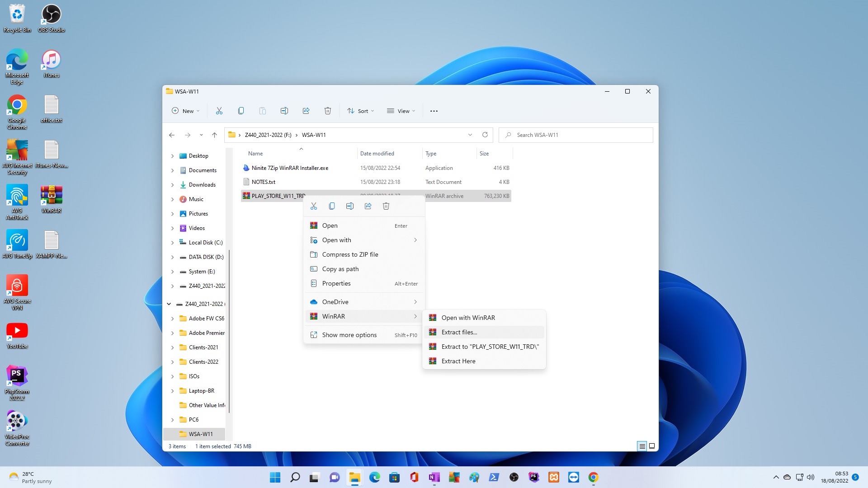Sort by Type column header

coord(449,154)
